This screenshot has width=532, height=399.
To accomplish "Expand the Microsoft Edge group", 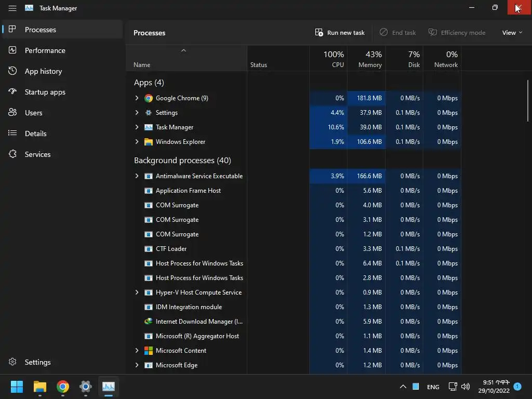I will (137, 365).
